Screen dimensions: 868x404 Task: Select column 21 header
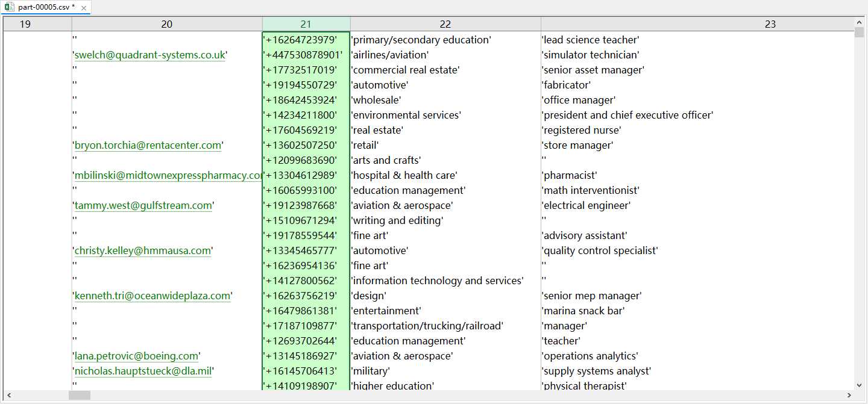click(x=306, y=24)
